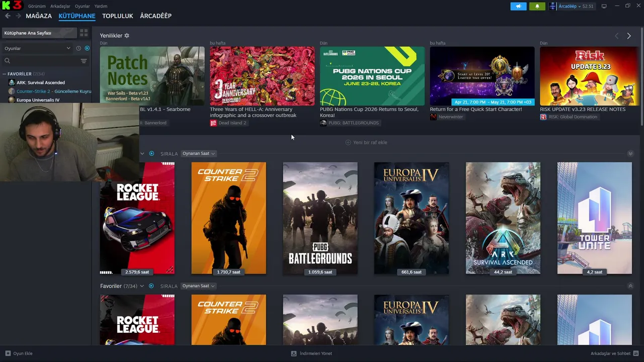This screenshot has height=362, width=644.
Task: Switch to the TOPLULUK tab
Action: tap(118, 16)
